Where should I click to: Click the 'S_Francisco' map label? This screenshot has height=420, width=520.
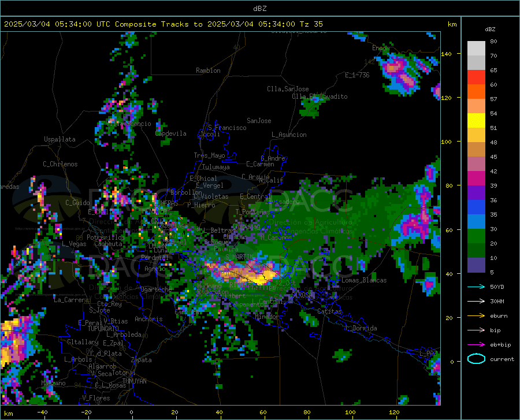pos(227,128)
